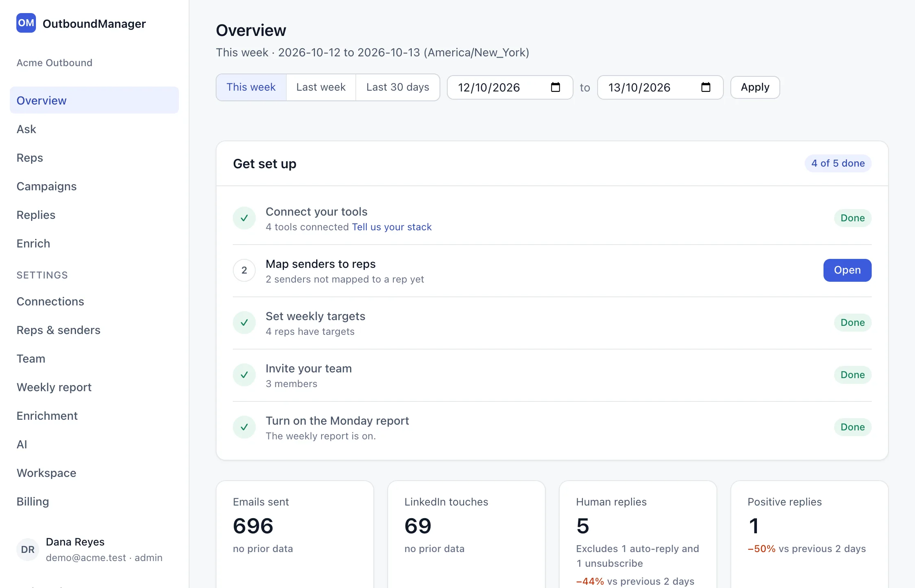Open Team settings
This screenshot has width=915, height=588.
point(94,359)
